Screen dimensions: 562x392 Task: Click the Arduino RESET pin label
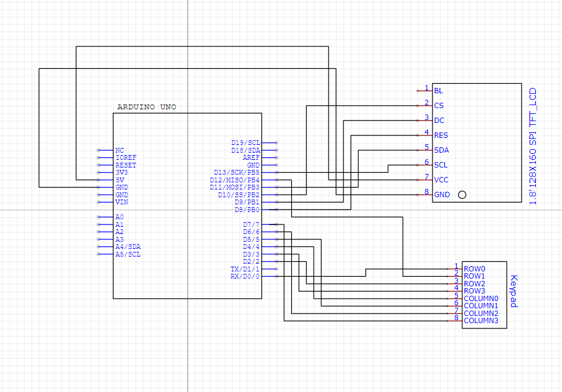(126, 165)
